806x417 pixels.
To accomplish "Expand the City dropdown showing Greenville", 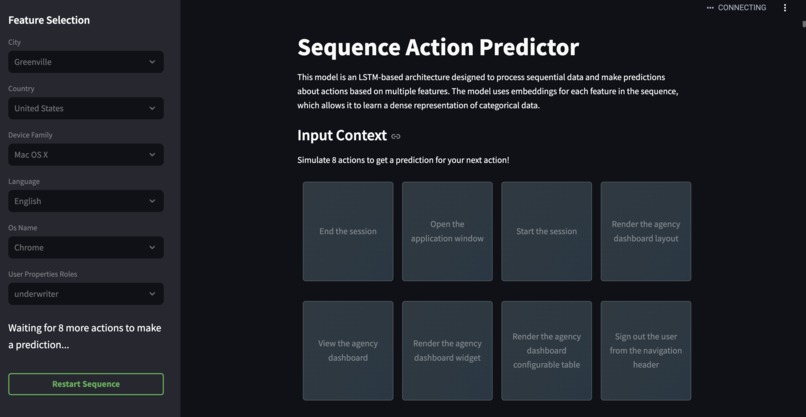I will point(86,62).
